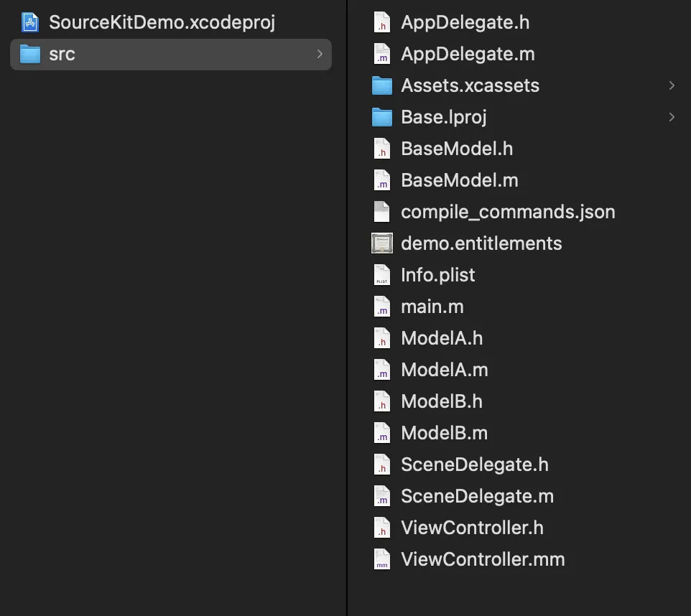Select the ModelB.h file name
Screen dimensions: 691x616
click(x=441, y=401)
